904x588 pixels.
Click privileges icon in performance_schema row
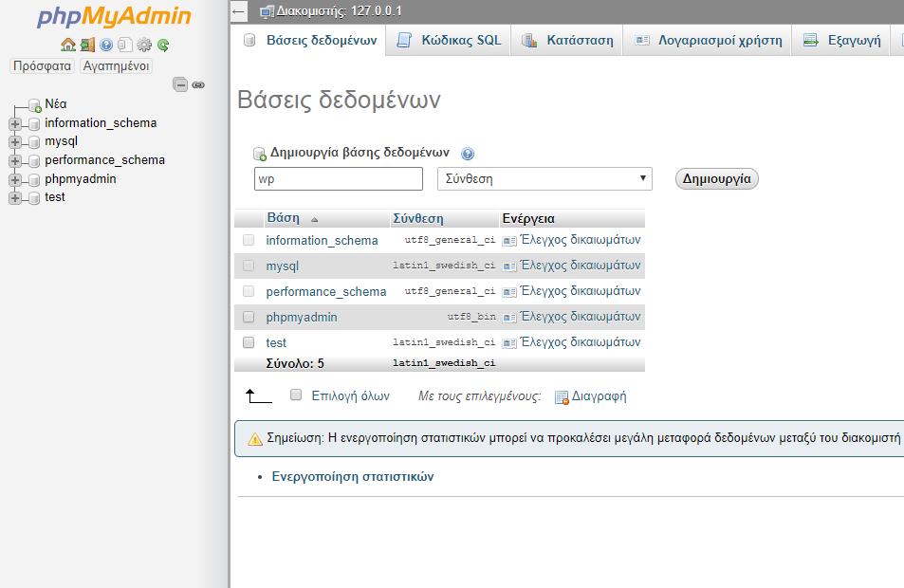[509, 292]
